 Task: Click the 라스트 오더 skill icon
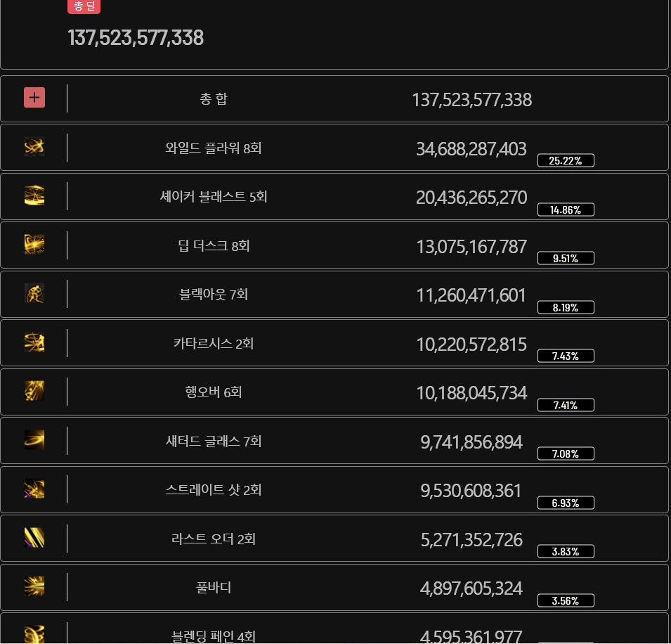(x=34, y=538)
